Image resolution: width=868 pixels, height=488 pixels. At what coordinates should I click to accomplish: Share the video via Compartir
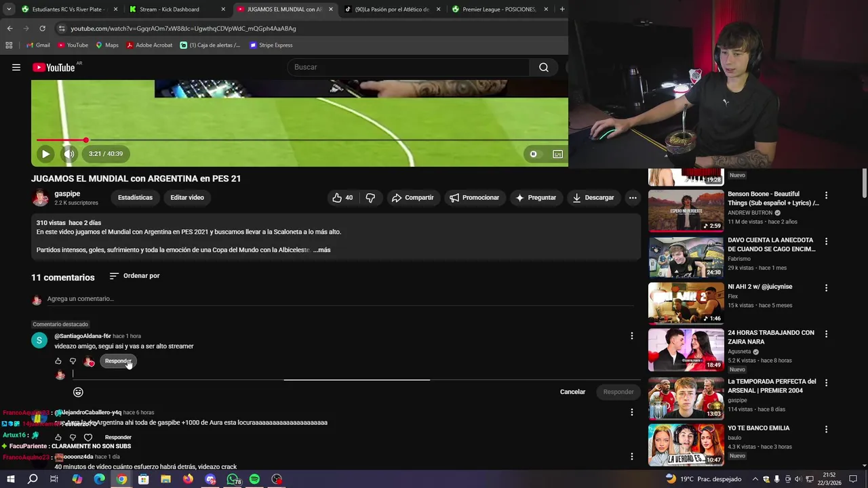coord(412,198)
